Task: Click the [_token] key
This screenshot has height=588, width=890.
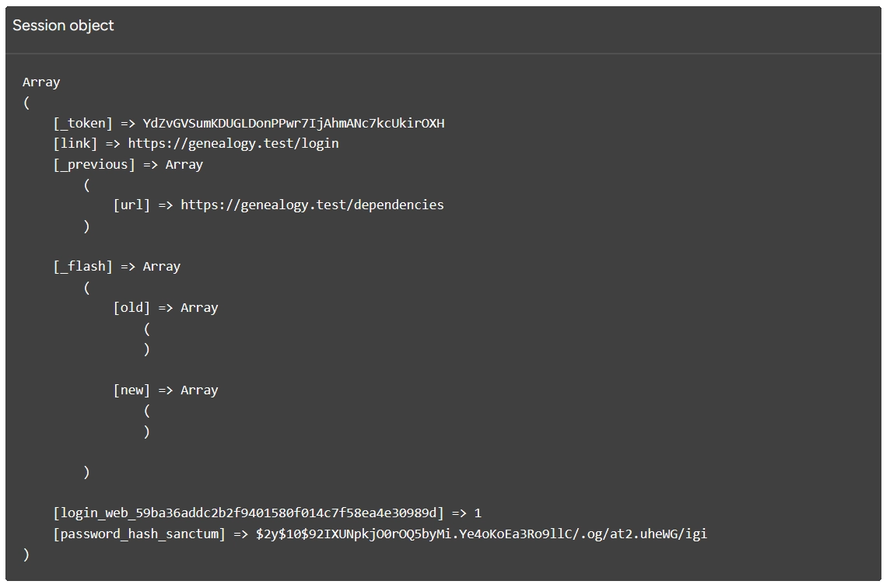Action: pos(82,123)
